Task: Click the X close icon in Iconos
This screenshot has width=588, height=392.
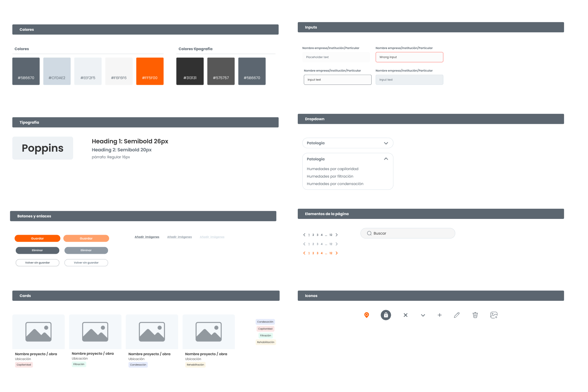Action: coord(405,315)
